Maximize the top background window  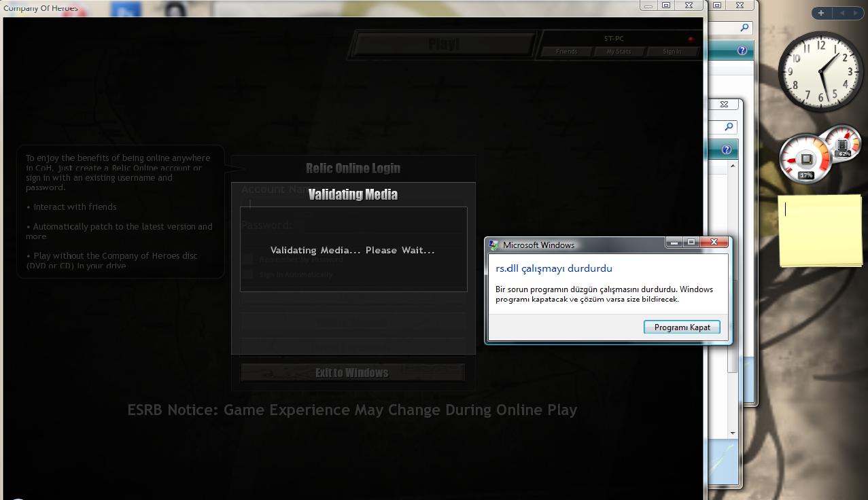point(716,5)
